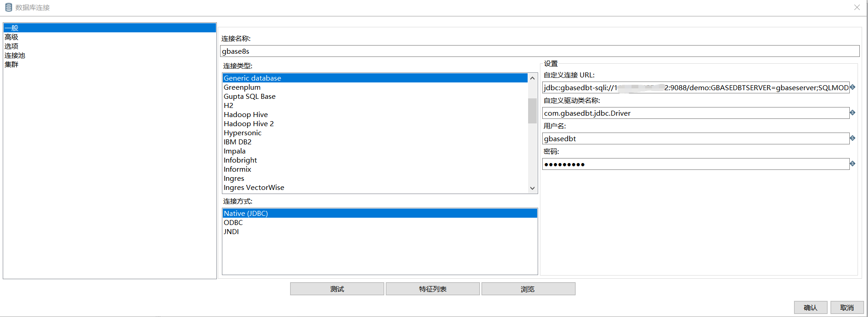
Task: Focus the custom driver class name field
Action: 696,113
